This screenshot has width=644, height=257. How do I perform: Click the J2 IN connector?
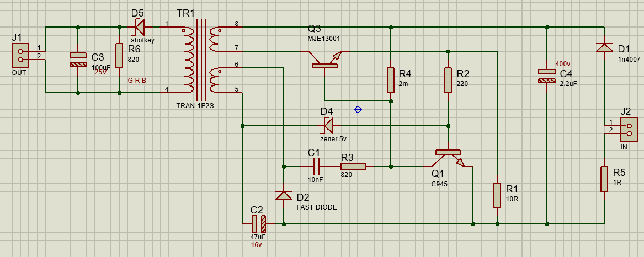(629, 130)
